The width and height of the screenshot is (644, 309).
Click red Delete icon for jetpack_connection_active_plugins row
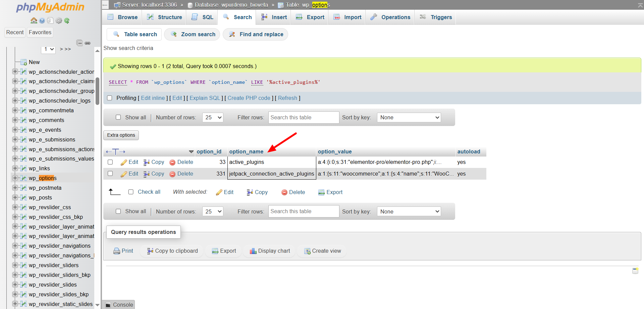pyautogui.click(x=172, y=174)
